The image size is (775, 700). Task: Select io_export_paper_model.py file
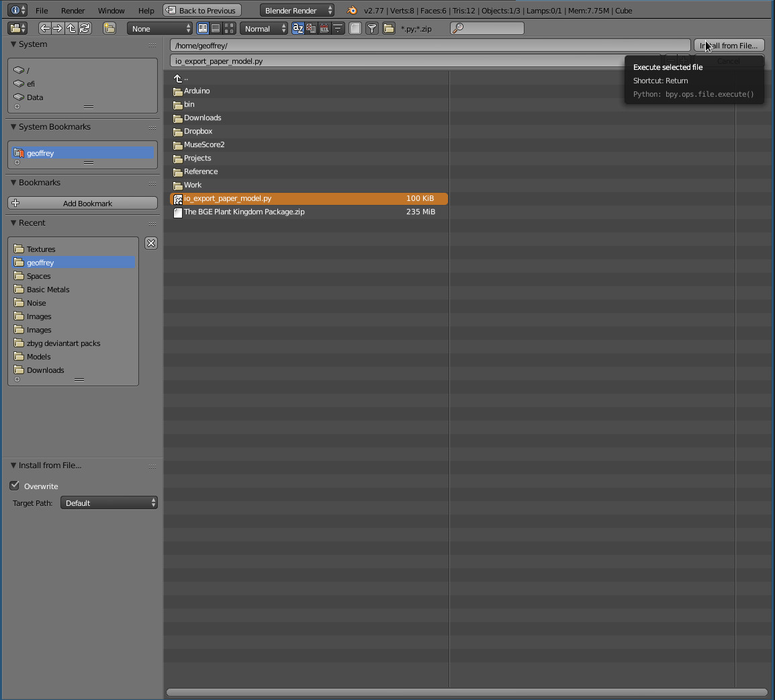(309, 198)
